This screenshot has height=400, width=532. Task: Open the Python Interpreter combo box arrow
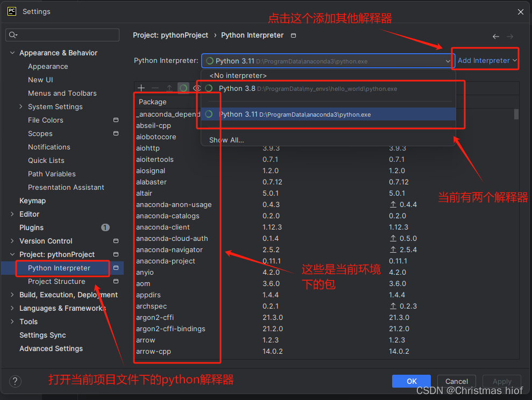pyautogui.click(x=448, y=61)
